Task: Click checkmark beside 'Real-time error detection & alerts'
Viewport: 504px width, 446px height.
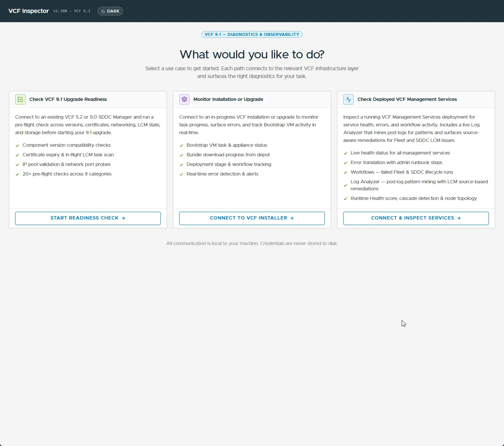Action: 181,174
